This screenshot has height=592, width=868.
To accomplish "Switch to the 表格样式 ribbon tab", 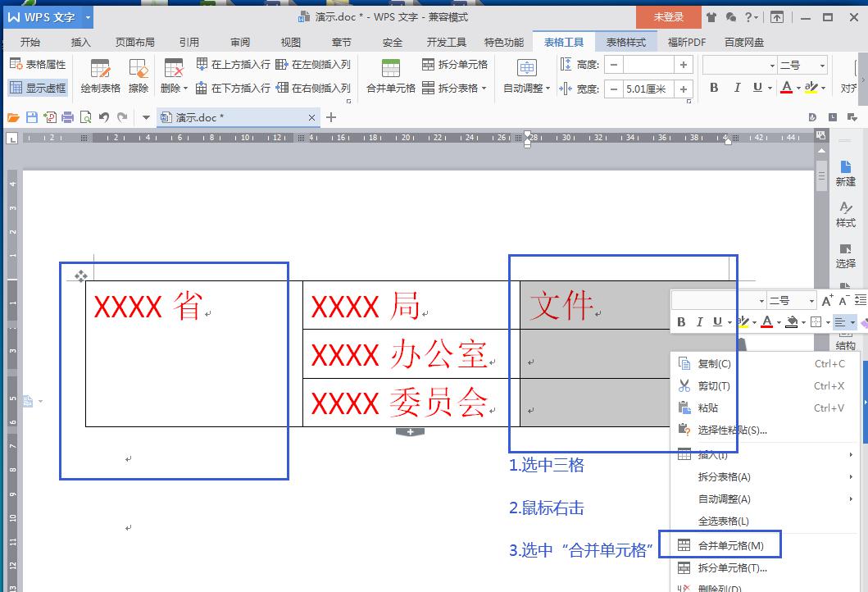I will click(625, 42).
